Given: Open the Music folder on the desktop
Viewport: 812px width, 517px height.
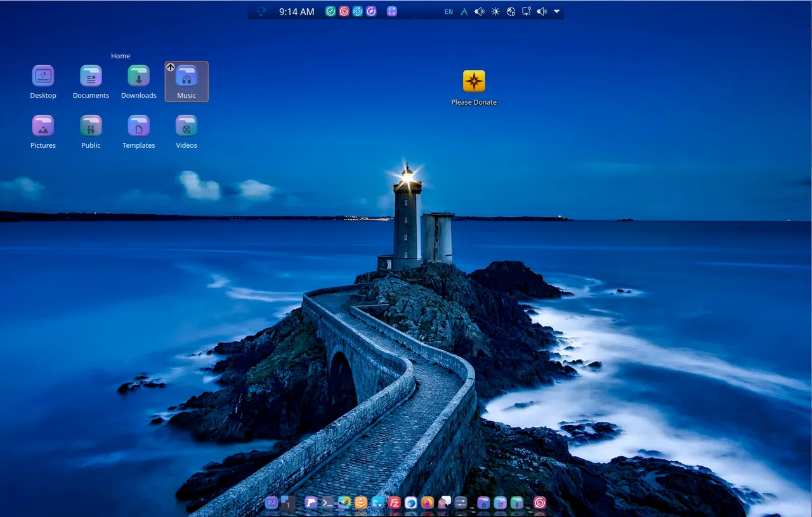Looking at the screenshot, I should pos(186,79).
